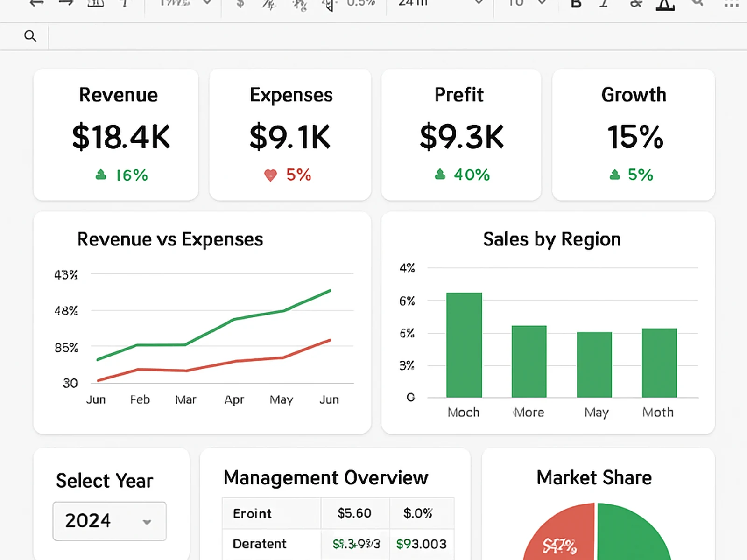Toggle italic formatting
The width and height of the screenshot is (747, 560).
(603, 4)
